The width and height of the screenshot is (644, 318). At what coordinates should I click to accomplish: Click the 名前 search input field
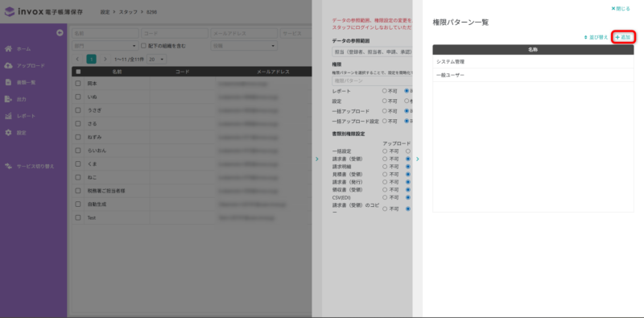coord(105,33)
